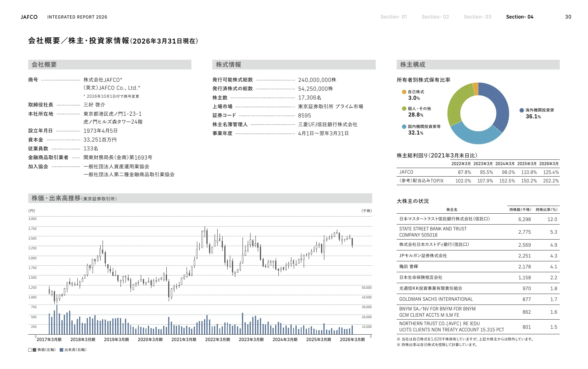Click TOPIX 202.2% return cell
The image size is (588, 369).
551,181
